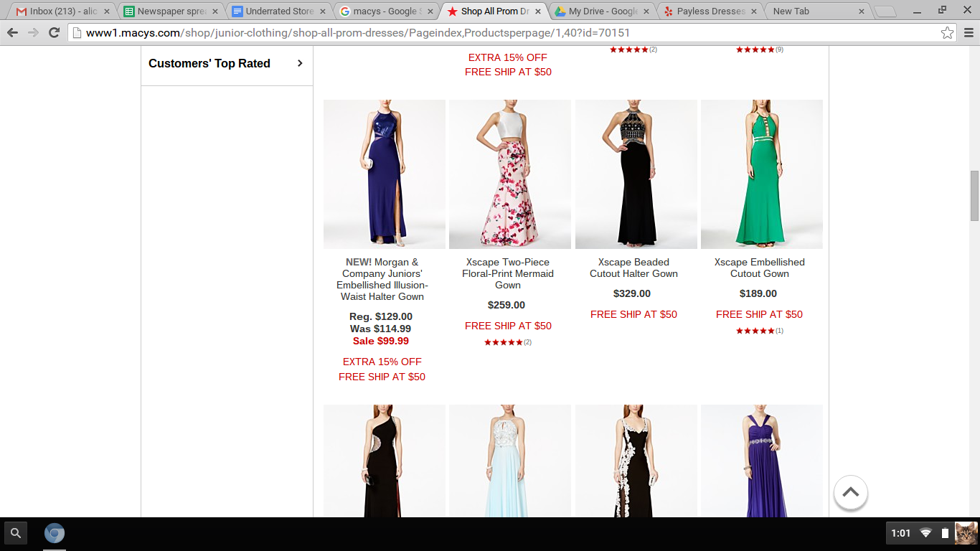980x551 pixels.
Task: Click the $189.00 price text
Action: (x=758, y=293)
